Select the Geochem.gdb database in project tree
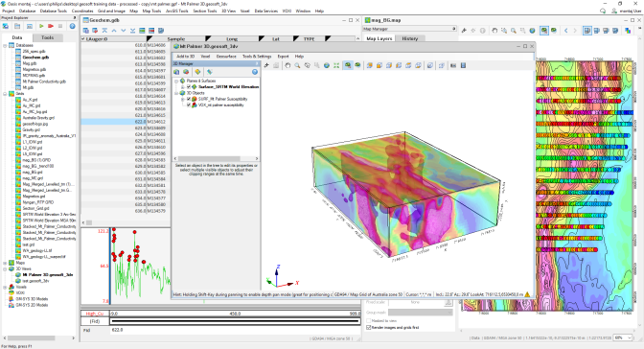The image size is (644, 349). [35, 58]
